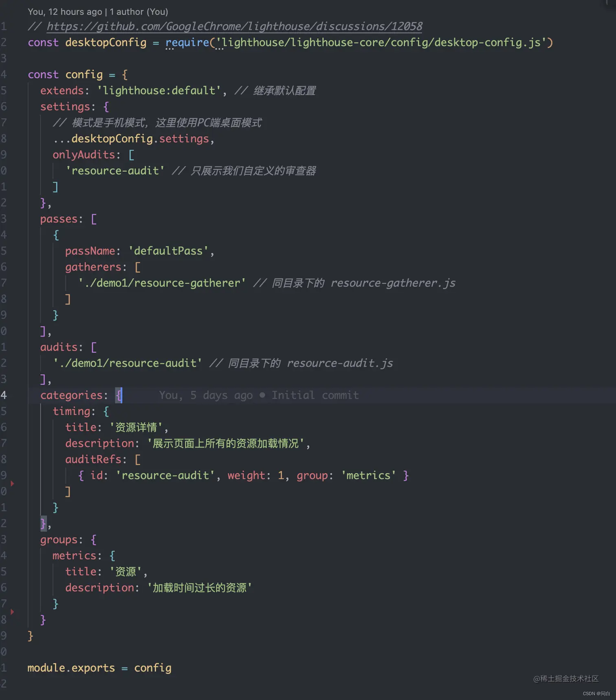Click the 'passName' property key
This screenshot has height=700, width=616.
pyautogui.click(x=90, y=251)
